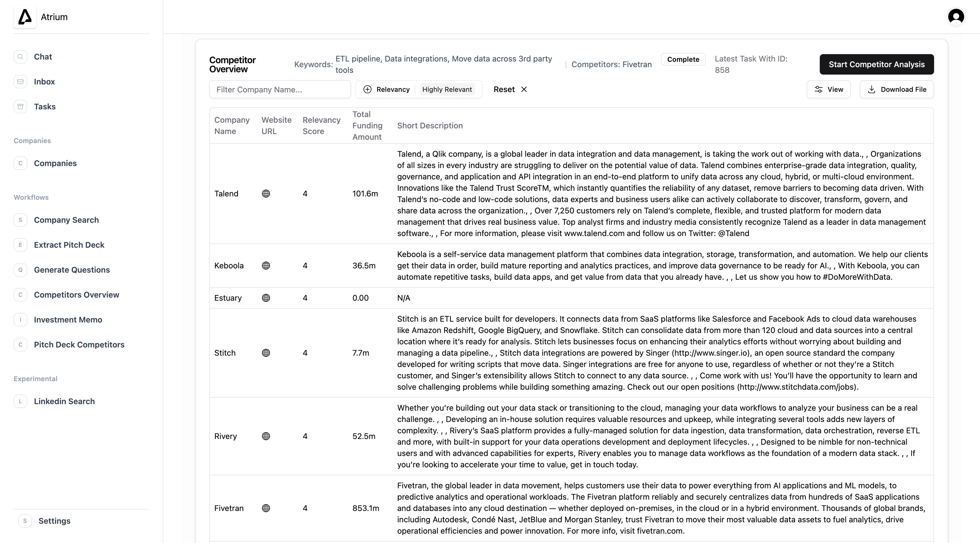Click Start Competitor Analysis button
The height and width of the screenshot is (543, 980).
click(876, 64)
